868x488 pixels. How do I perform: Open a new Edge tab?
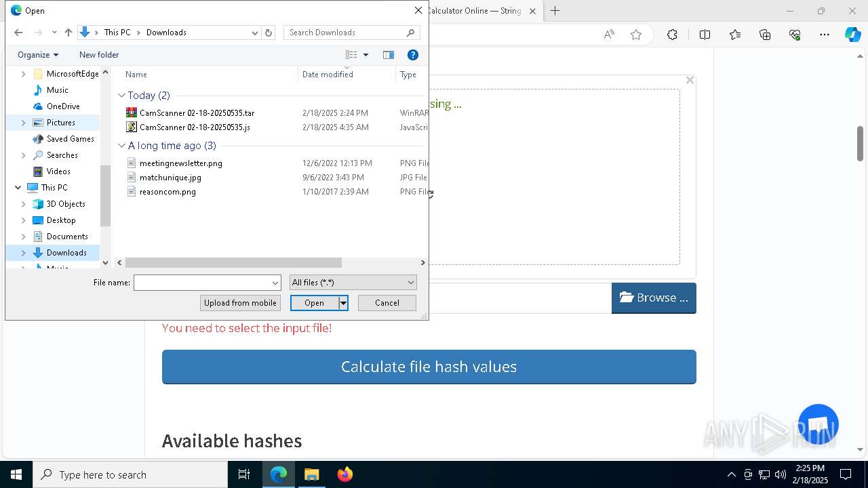(x=555, y=11)
